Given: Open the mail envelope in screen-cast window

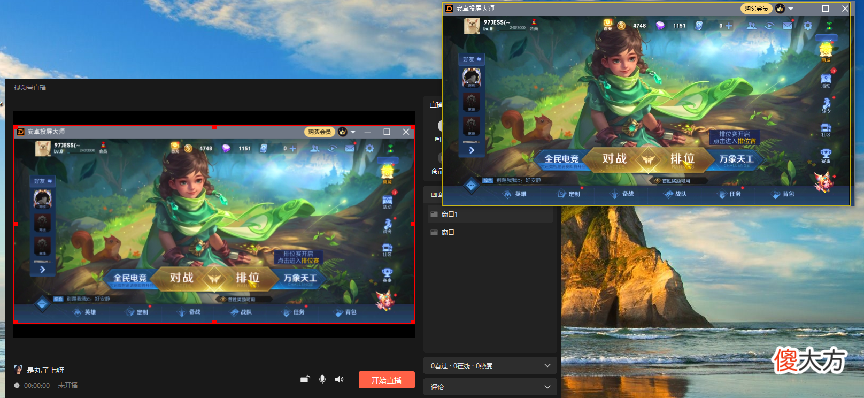Looking at the screenshot, I should pos(787,25).
